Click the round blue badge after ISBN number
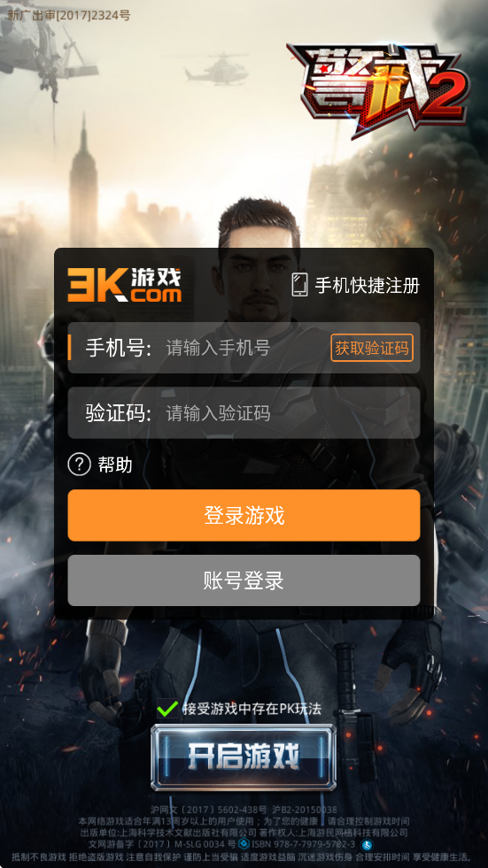 click(366, 844)
